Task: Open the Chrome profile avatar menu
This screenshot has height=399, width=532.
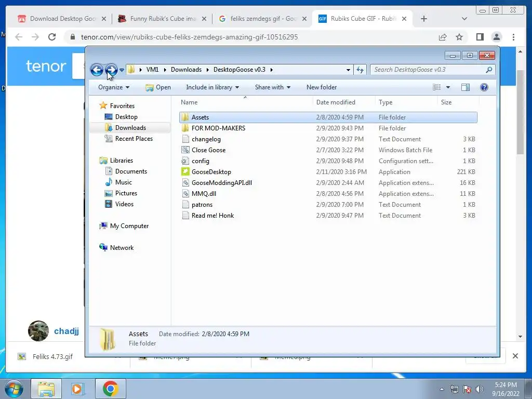Action: coord(496,37)
